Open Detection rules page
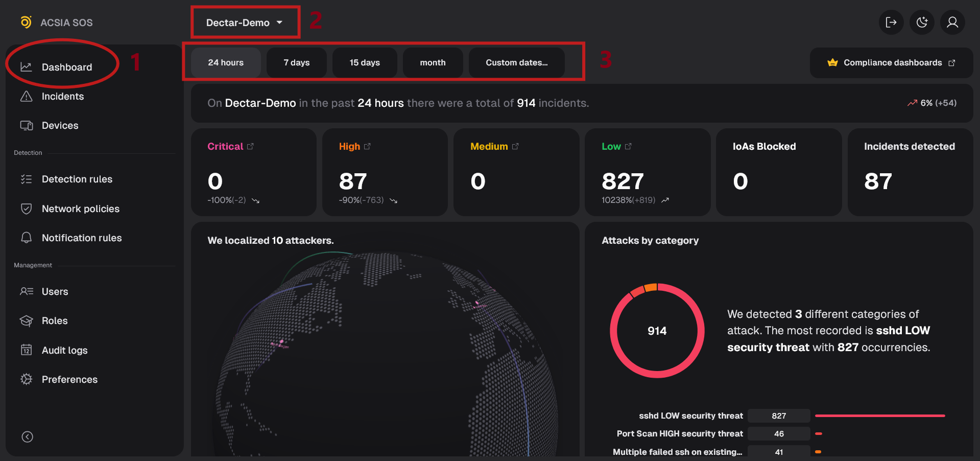Image resolution: width=980 pixels, height=461 pixels. [77, 179]
